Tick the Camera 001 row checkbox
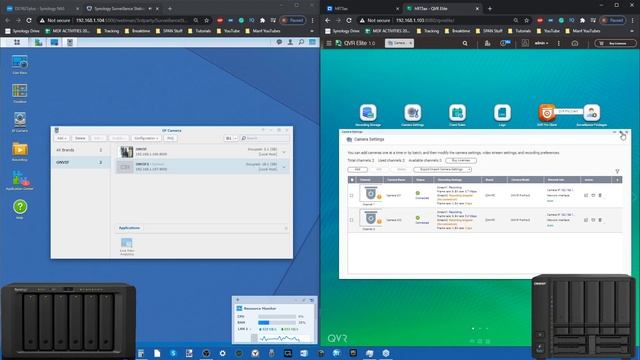 pyautogui.click(x=351, y=196)
